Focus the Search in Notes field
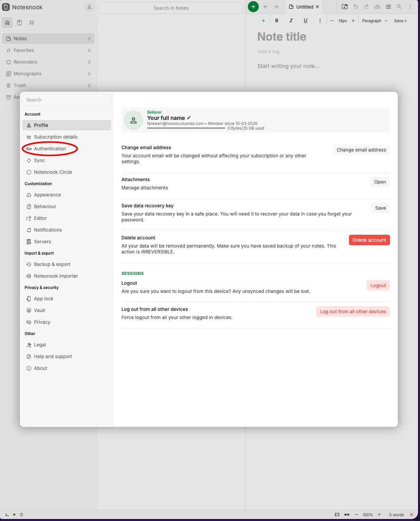The width and height of the screenshot is (420, 521). (x=171, y=8)
